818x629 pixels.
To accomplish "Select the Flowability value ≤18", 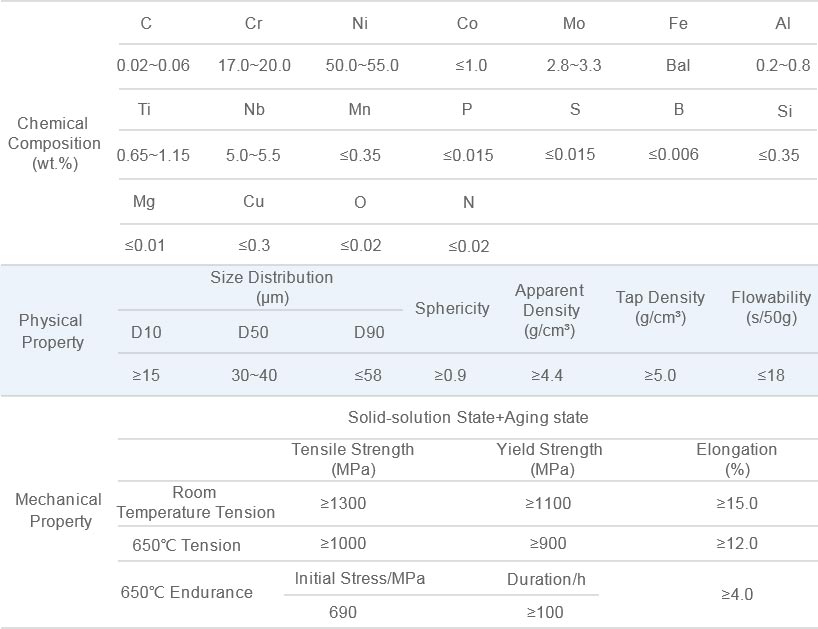I will 770,375.
